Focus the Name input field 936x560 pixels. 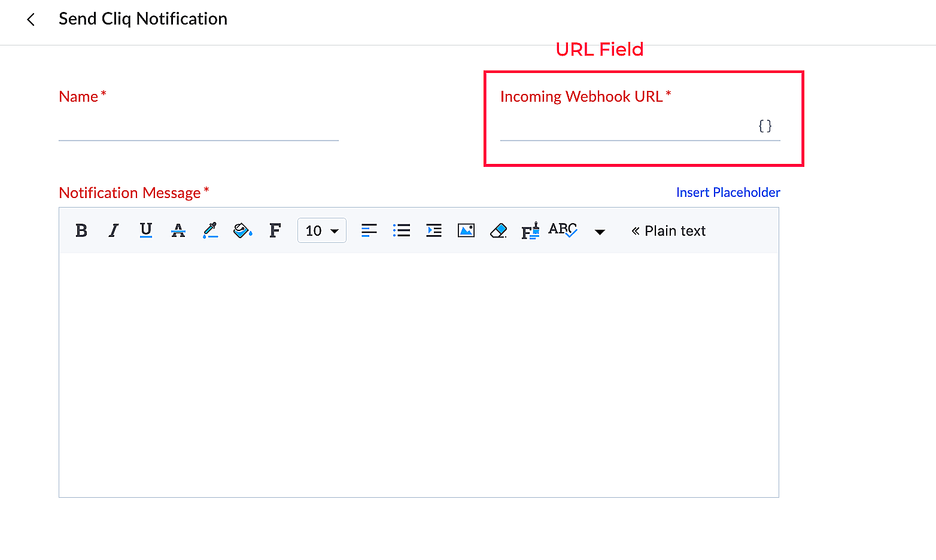click(199, 127)
